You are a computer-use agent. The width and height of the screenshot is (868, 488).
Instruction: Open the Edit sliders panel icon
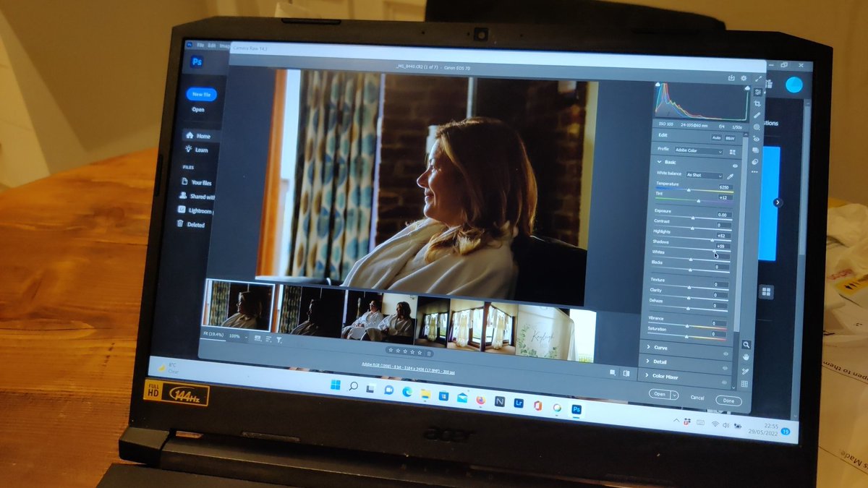coord(758,92)
